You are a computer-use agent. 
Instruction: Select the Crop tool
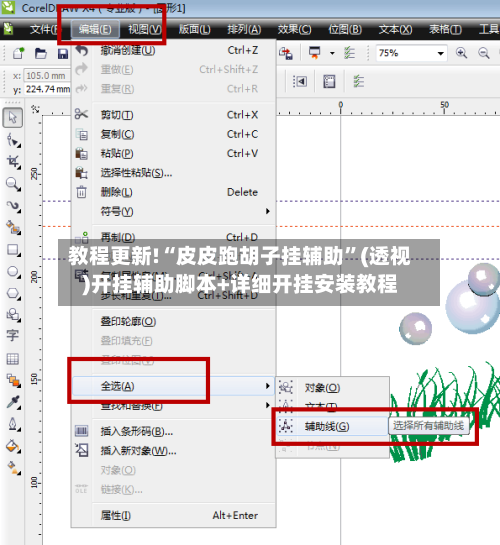(13, 162)
